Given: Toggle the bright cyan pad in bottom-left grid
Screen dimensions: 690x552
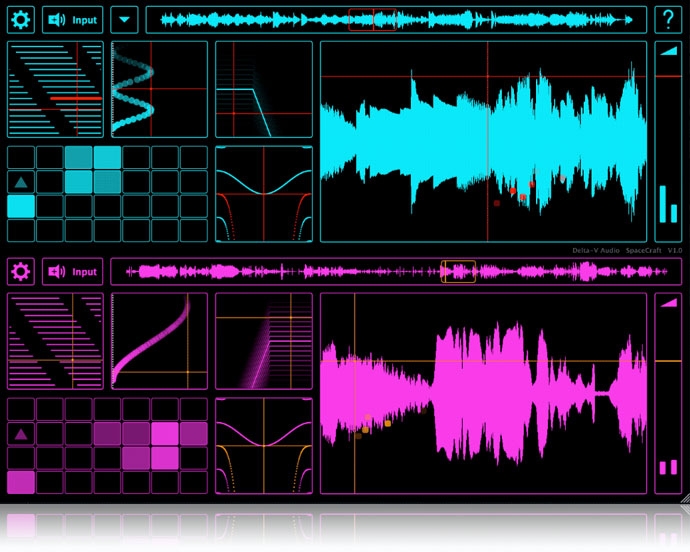Looking at the screenshot, I should 21,206.
